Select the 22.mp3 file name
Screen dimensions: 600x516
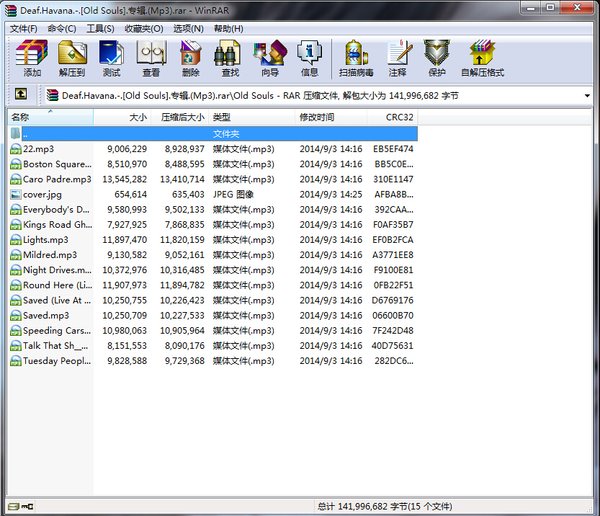click(x=38, y=149)
